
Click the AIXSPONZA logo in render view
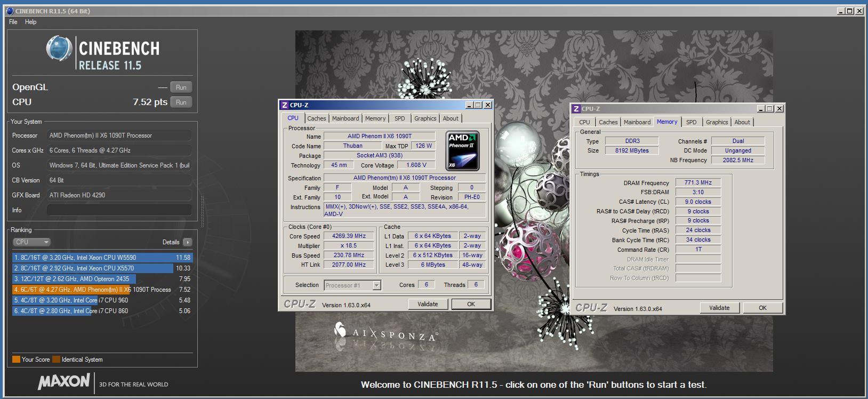[385, 332]
